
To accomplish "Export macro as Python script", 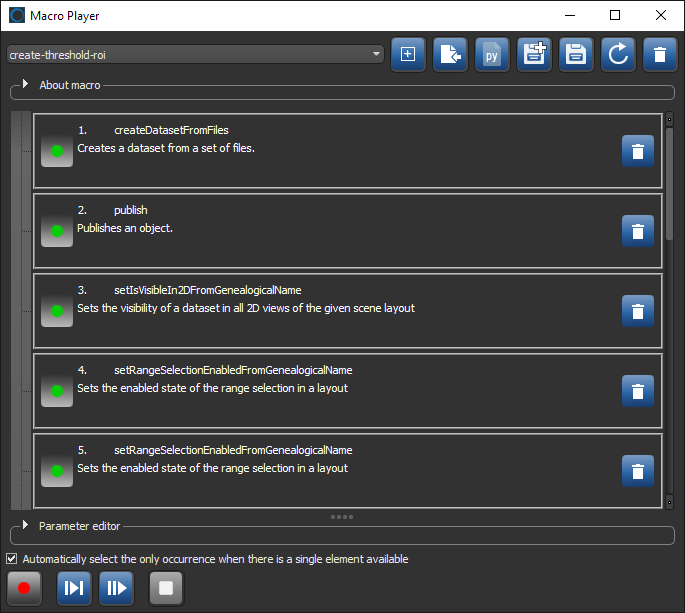I will pos(491,55).
